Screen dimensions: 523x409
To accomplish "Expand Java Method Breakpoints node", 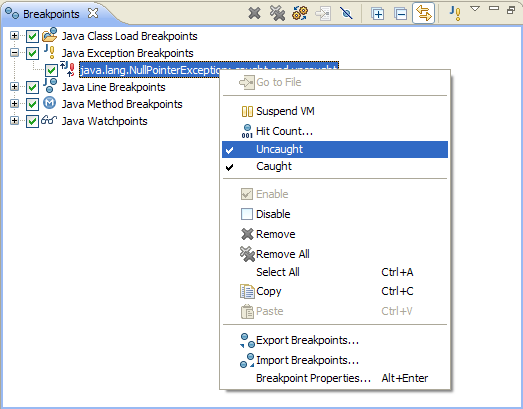I will click(14, 103).
